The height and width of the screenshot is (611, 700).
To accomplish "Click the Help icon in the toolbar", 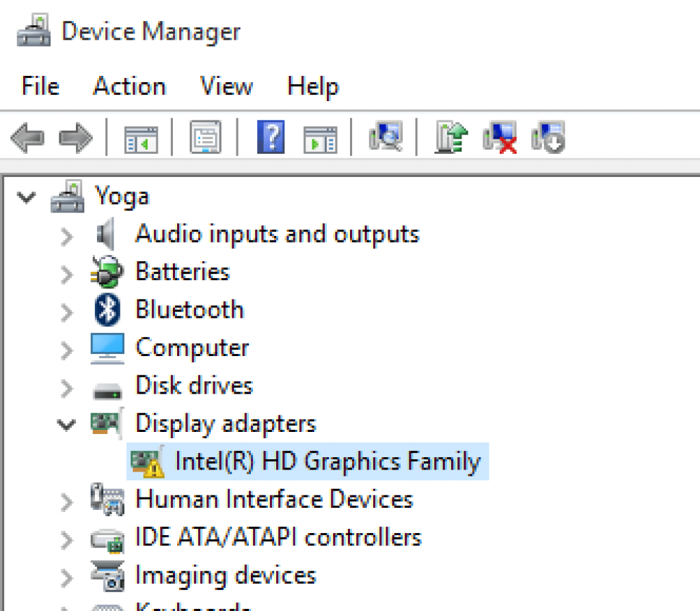I will 270,137.
